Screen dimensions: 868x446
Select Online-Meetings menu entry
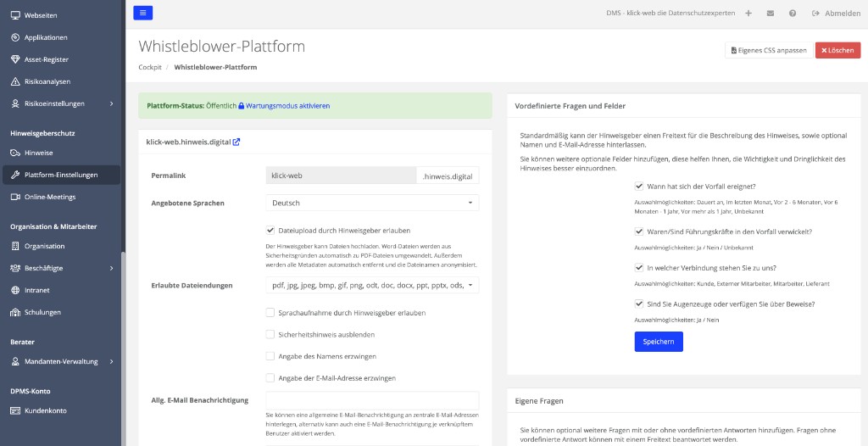[60, 197]
